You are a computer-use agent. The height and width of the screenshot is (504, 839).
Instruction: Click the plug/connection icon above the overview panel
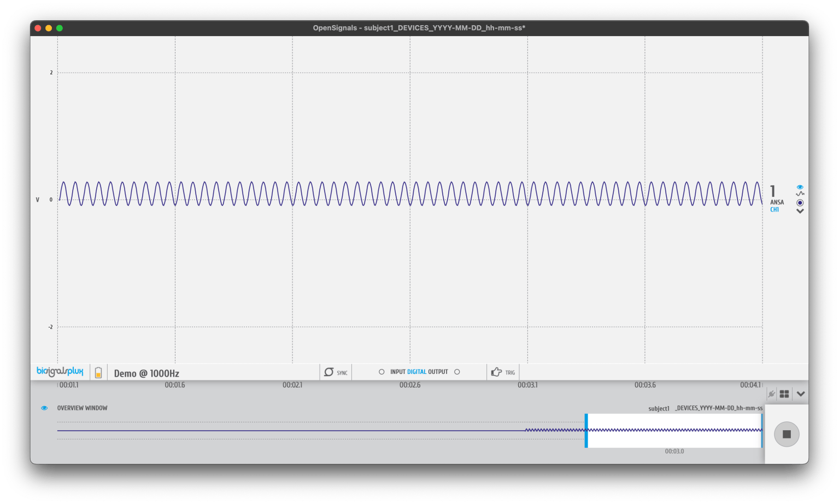pos(771,393)
